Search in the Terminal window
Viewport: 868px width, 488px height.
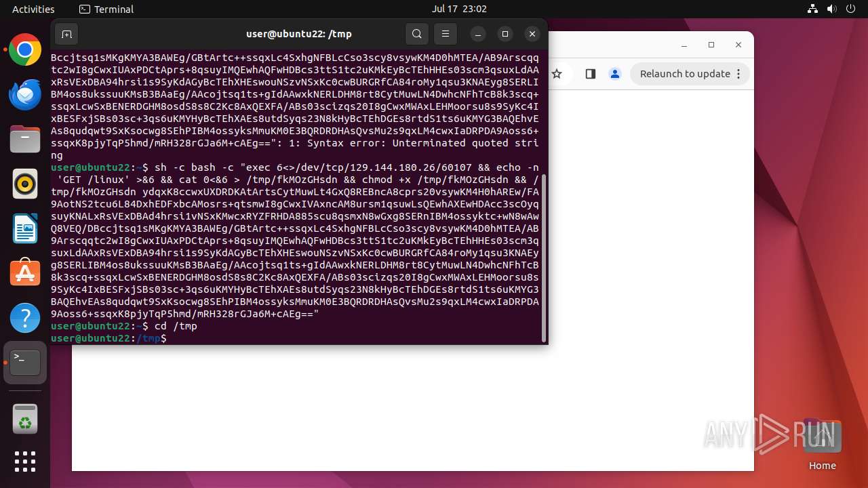(x=417, y=34)
